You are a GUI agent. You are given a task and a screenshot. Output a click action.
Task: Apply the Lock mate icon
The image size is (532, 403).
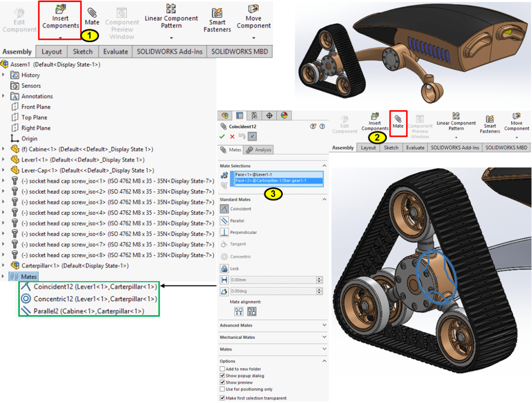[x=225, y=269]
